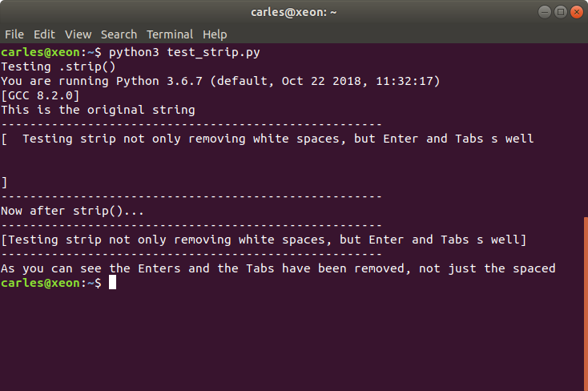
Task: Open the Terminal menu
Action: (170, 34)
